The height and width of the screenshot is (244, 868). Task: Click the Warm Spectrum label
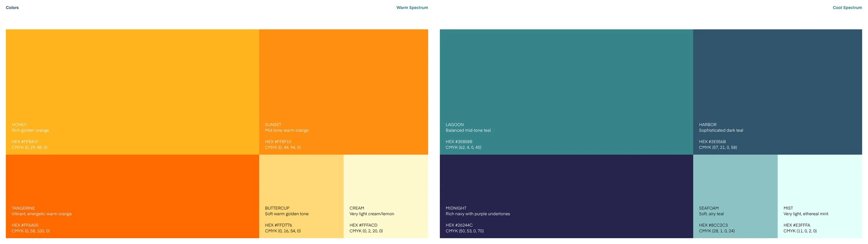pos(412,8)
